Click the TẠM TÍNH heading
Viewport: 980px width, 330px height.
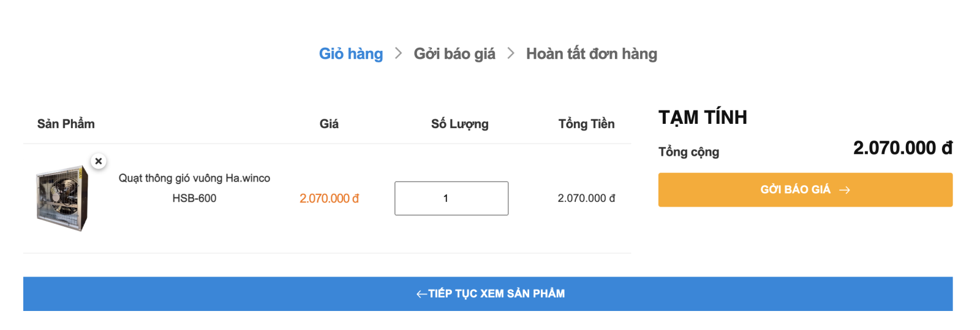[703, 117]
